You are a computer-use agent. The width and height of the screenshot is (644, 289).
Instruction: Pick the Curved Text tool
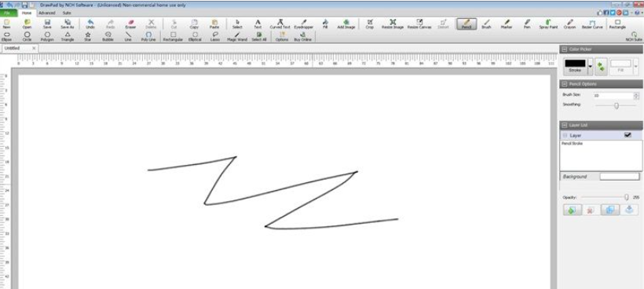[280, 24]
